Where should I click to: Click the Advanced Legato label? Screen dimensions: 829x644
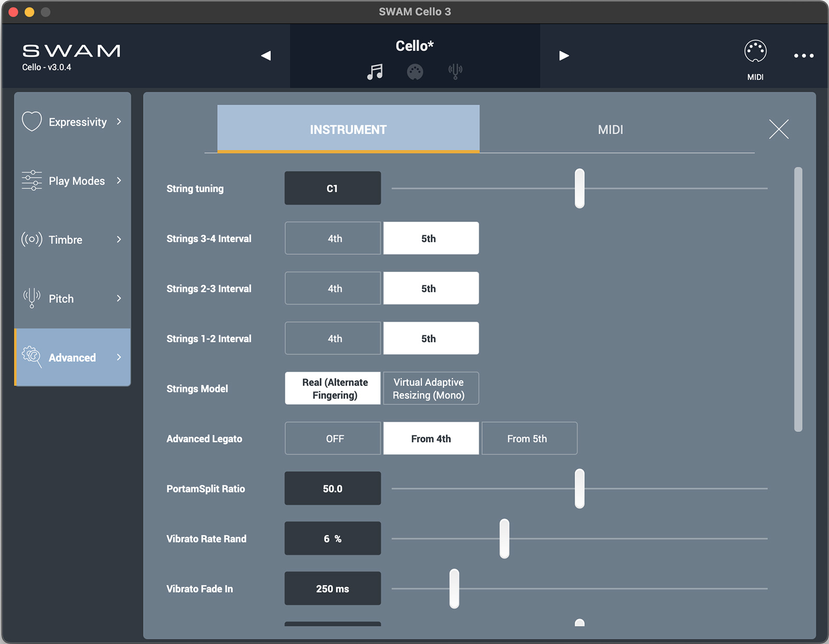tap(204, 439)
